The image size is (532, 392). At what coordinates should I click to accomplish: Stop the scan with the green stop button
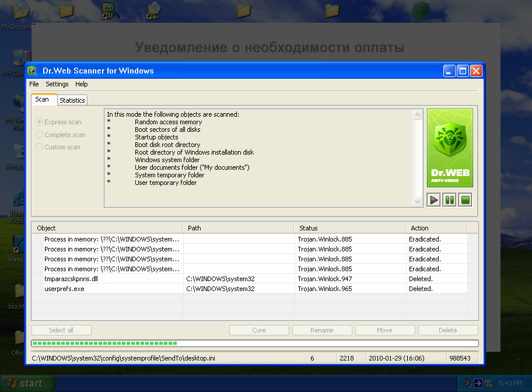(465, 200)
